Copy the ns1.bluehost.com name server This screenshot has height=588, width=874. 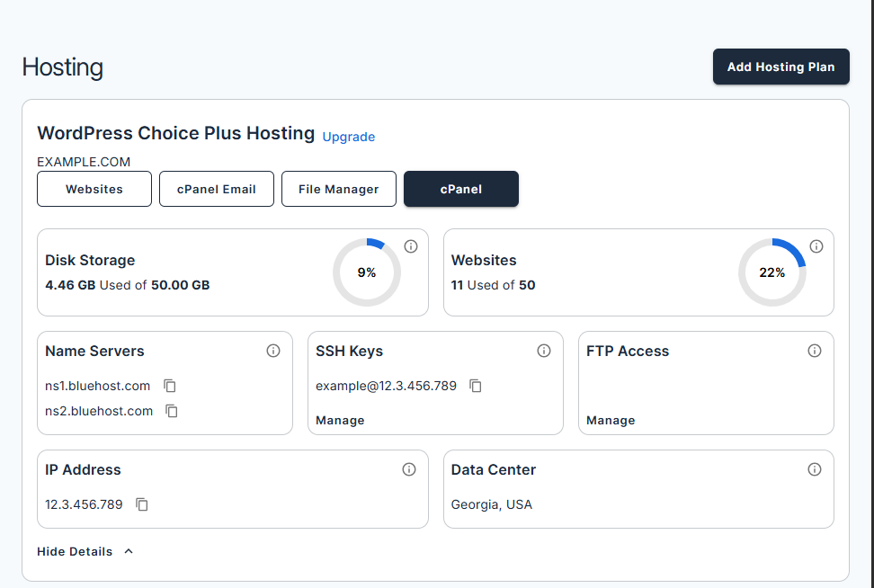point(170,386)
